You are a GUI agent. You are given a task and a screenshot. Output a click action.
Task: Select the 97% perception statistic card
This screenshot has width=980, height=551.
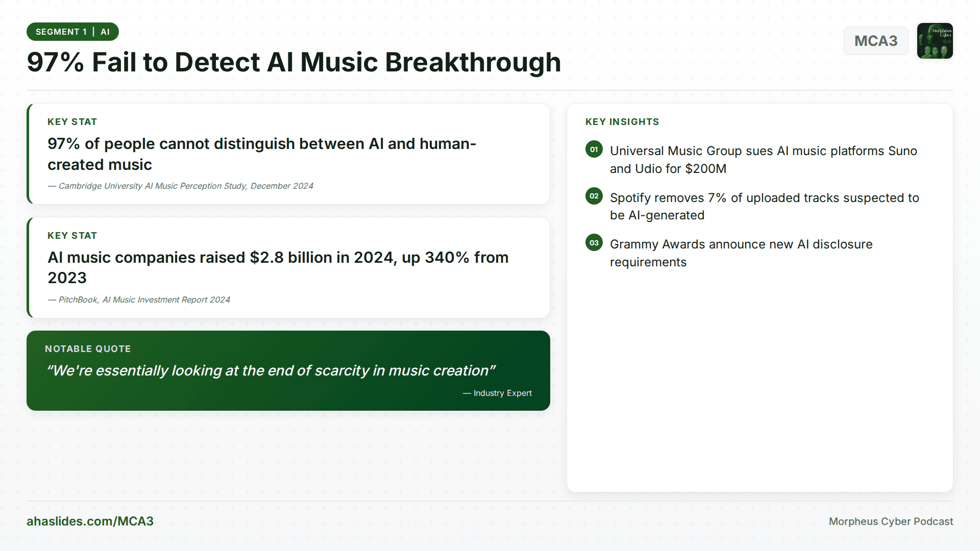[x=288, y=154]
